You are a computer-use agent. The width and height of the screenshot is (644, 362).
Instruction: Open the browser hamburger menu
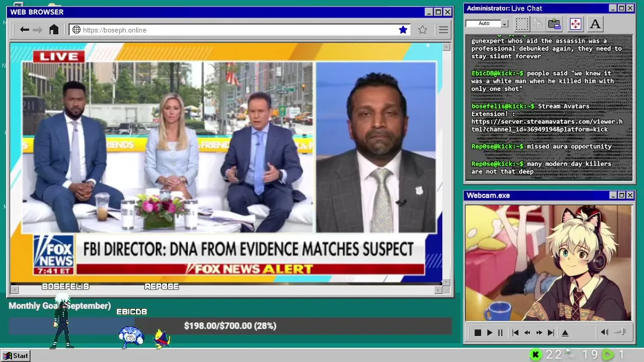click(443, 30)
